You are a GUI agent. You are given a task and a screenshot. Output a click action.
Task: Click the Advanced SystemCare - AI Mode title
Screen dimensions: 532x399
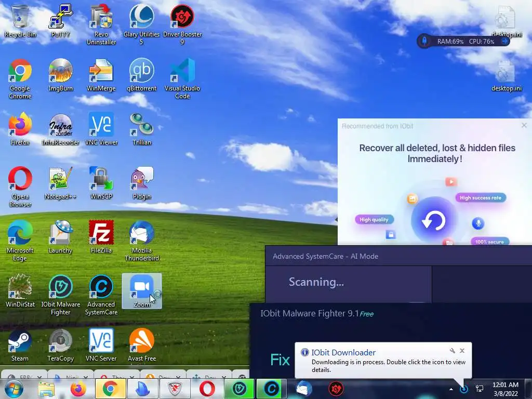325,256
